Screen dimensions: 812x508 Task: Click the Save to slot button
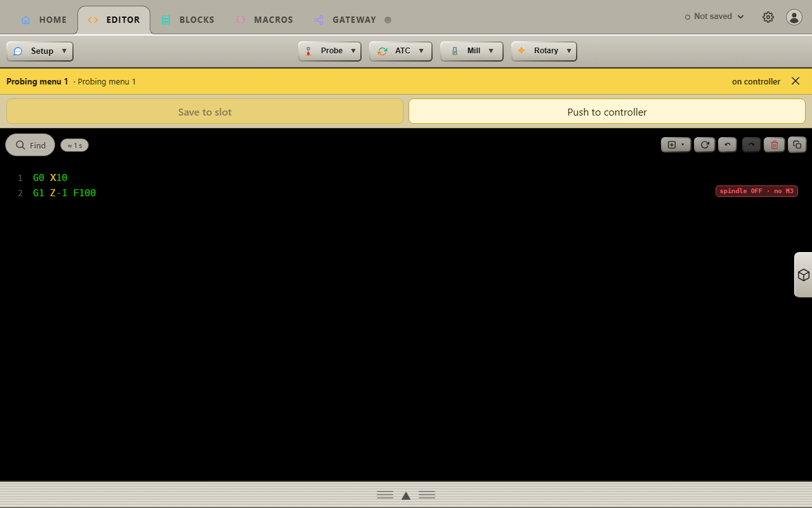pyautogui.click(x=205, y=111)
